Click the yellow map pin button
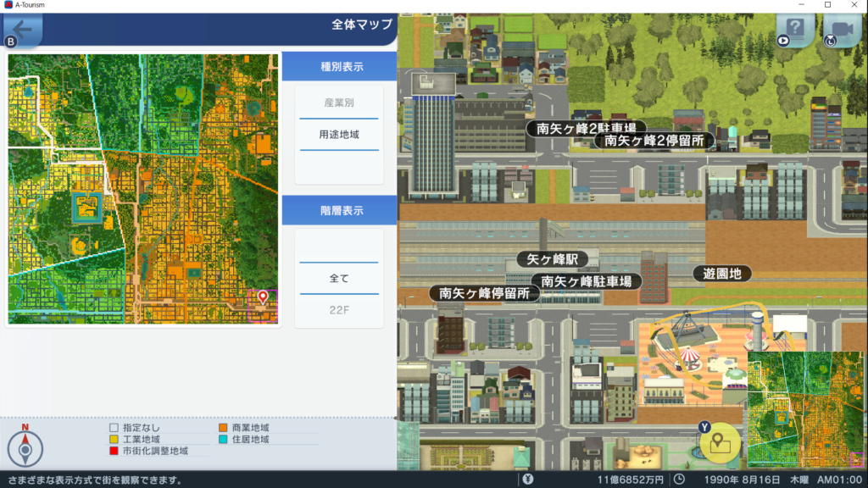This screenshot has height=488, width=868. coord(720,441)
